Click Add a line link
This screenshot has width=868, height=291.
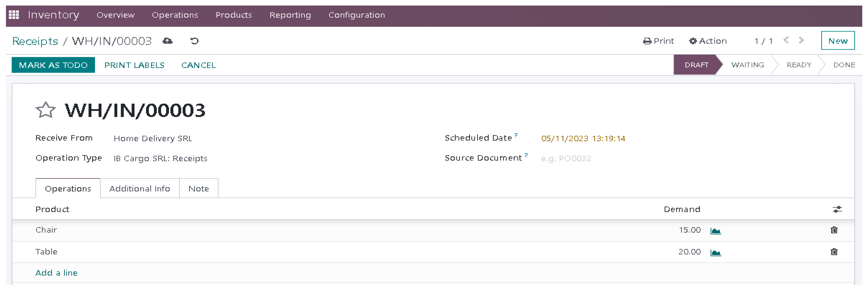click(56, 273)
